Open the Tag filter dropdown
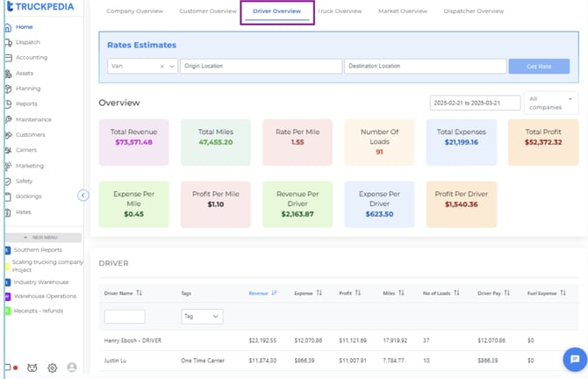Viewport: 588px width, 379px height. pyautogui.click(x=202, y=317)
